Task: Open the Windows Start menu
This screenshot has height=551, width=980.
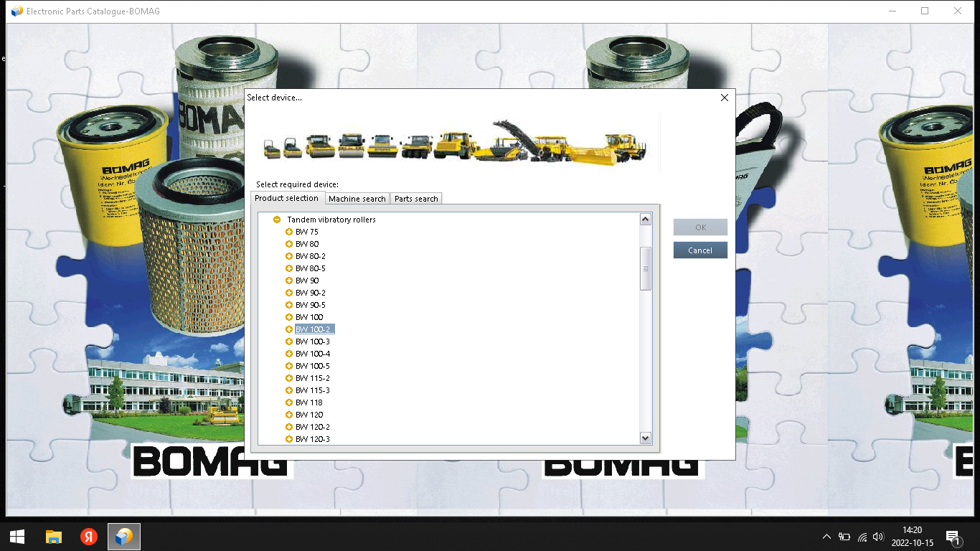Action: (17, 537)
